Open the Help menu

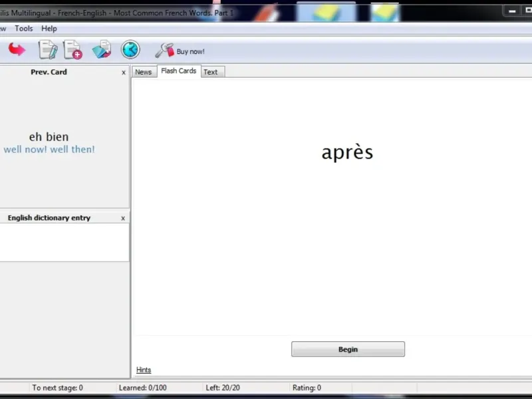[x=49, y=29]
